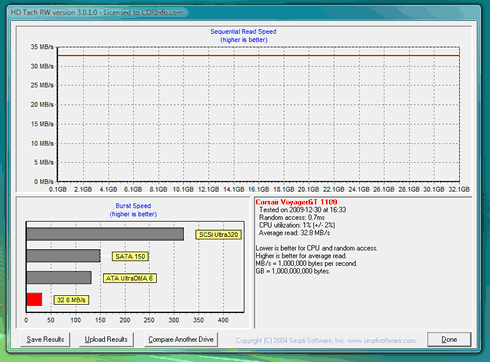Select the SATA 150 label
490x362 pixels.
point(130,256)
